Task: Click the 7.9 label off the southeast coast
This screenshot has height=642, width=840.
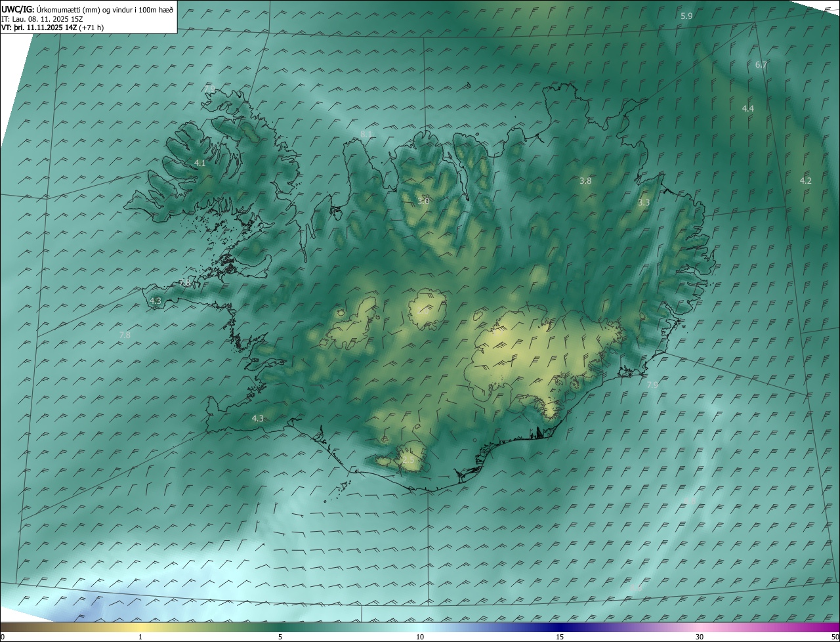Action: 652,385
